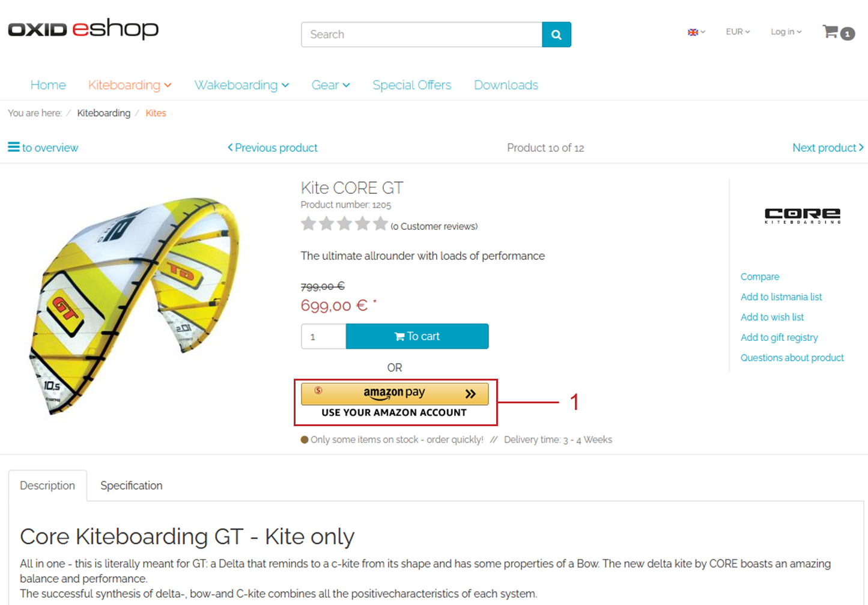Click the first rating star

tap(309, 224)
